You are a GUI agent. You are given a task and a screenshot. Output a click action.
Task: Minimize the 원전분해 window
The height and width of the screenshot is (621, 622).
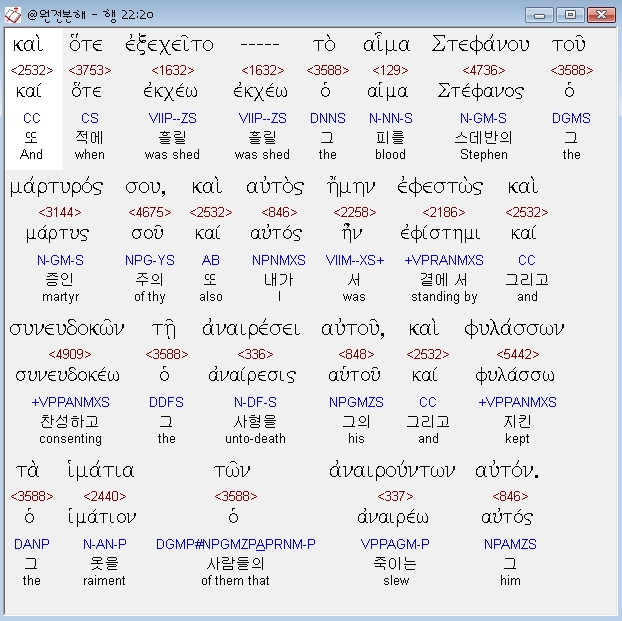tap(539, 15)
